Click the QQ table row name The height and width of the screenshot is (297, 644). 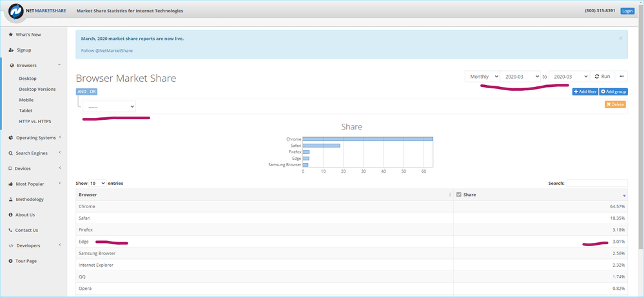click(x=82, y=277)
